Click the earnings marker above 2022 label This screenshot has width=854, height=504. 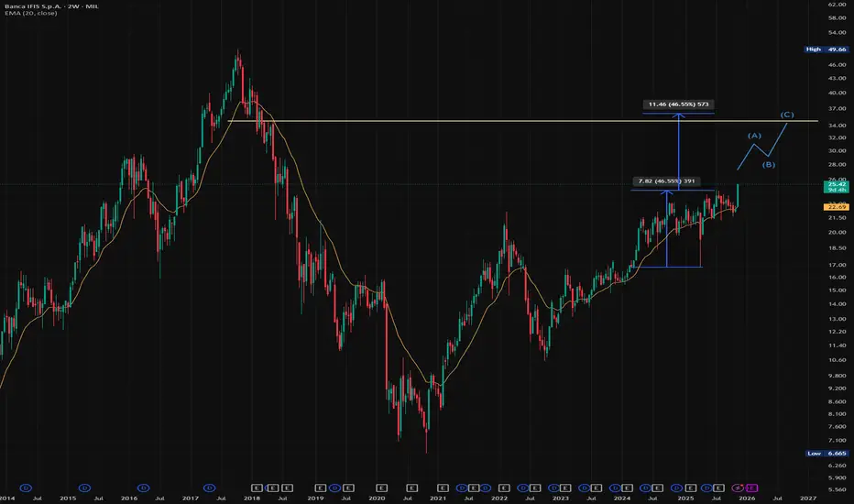(504, 488)
